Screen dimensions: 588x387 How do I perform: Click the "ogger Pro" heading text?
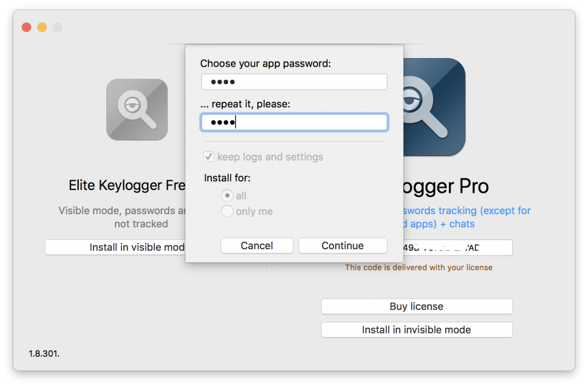tap(446, 187)
